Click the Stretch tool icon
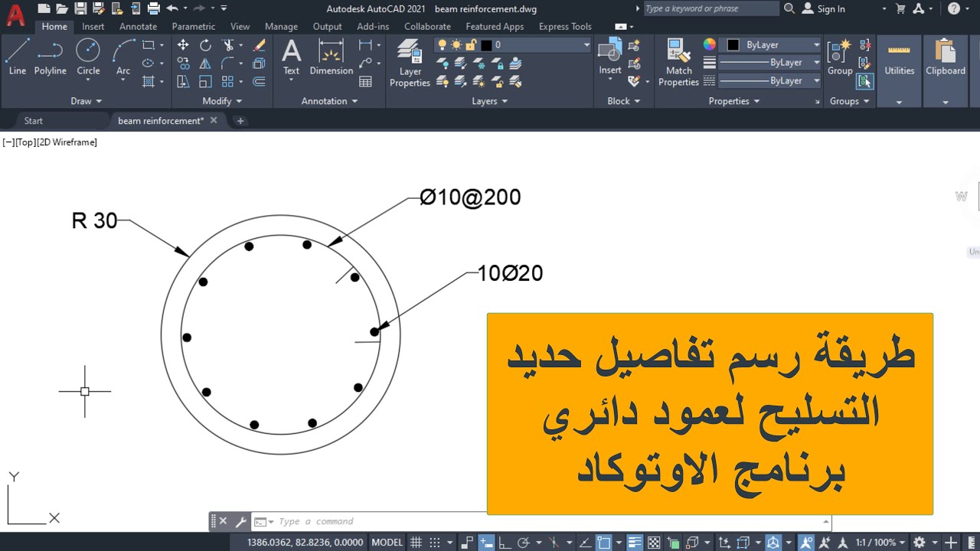 click(183, 82)
